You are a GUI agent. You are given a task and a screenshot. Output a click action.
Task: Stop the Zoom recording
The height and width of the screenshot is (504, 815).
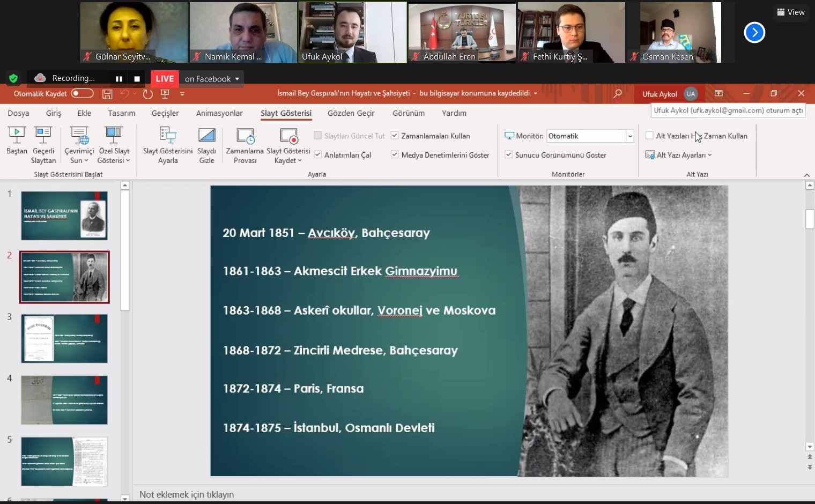click(137, 79)
